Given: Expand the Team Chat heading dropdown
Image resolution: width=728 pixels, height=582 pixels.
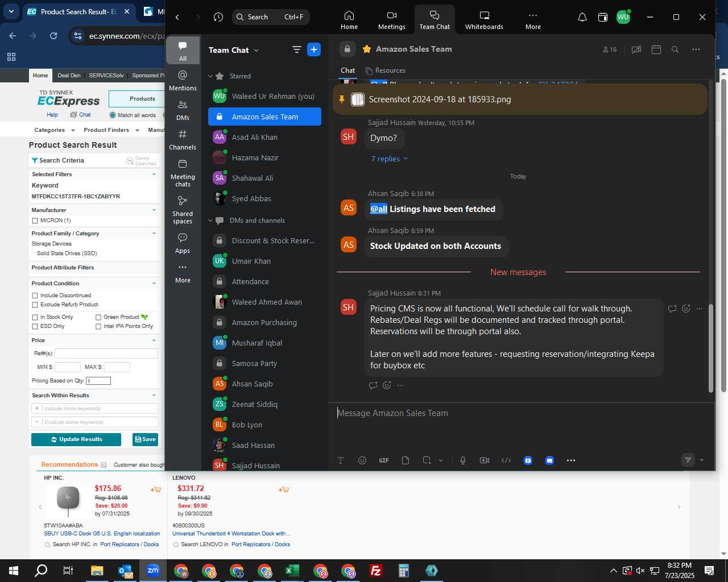Looking at the screenshot, I should [x=257, y=50].
